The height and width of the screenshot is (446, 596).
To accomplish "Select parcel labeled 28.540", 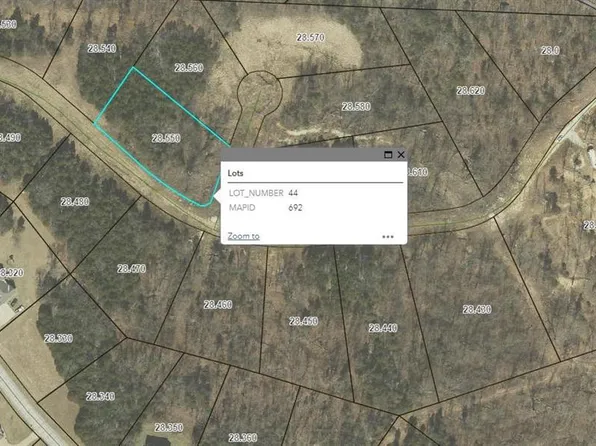I will pos(102,48).
